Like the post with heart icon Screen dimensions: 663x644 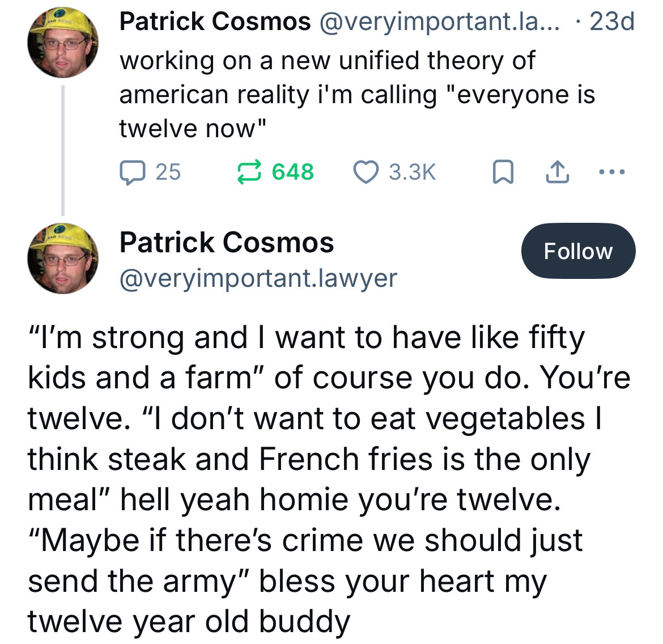coord(365,172)
